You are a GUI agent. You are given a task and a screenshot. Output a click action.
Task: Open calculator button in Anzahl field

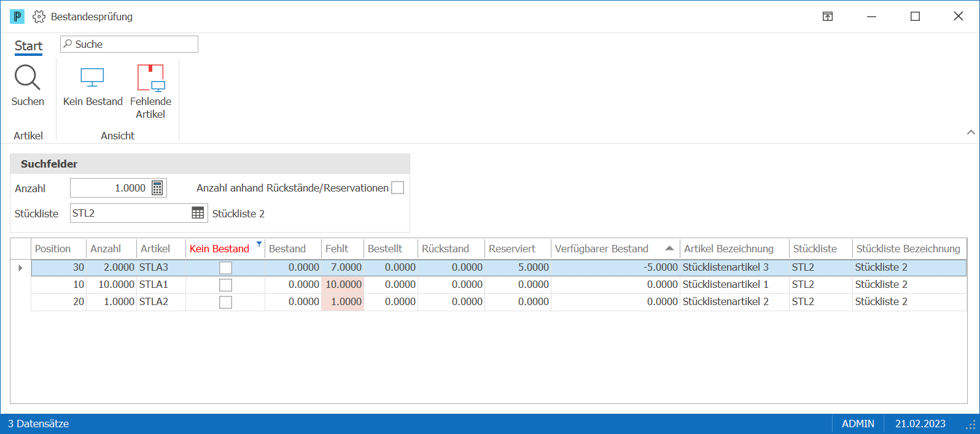pyautogui.click(x=157, y=188)
